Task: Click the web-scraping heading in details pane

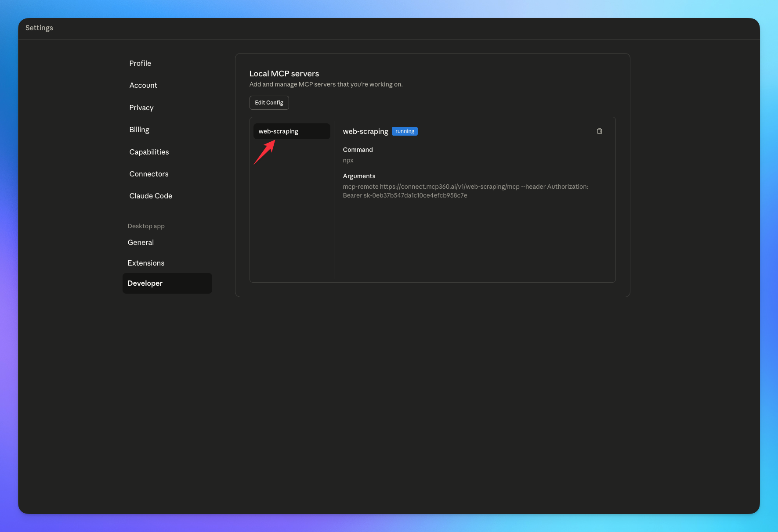Action: click(x=365, y=131)
